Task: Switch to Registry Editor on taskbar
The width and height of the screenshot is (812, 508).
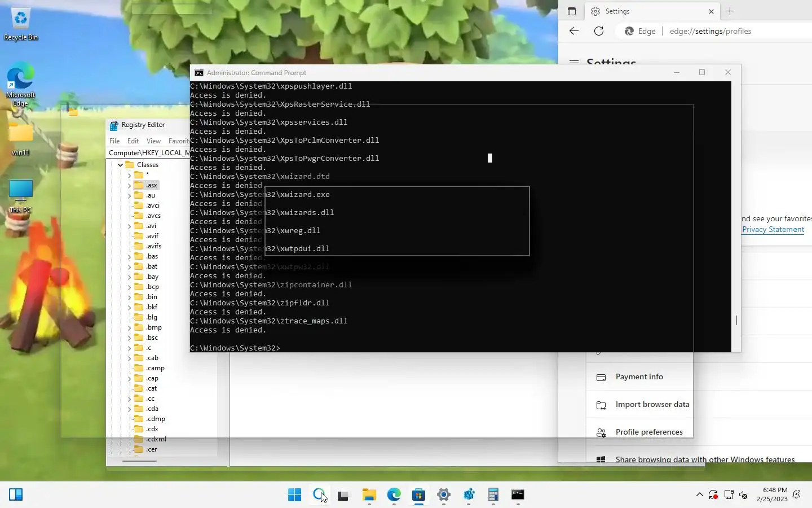Action: 469,495
